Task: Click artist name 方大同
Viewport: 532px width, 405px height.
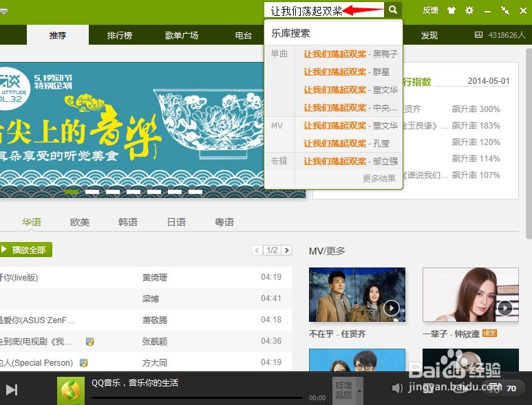Action: [155, 363]
